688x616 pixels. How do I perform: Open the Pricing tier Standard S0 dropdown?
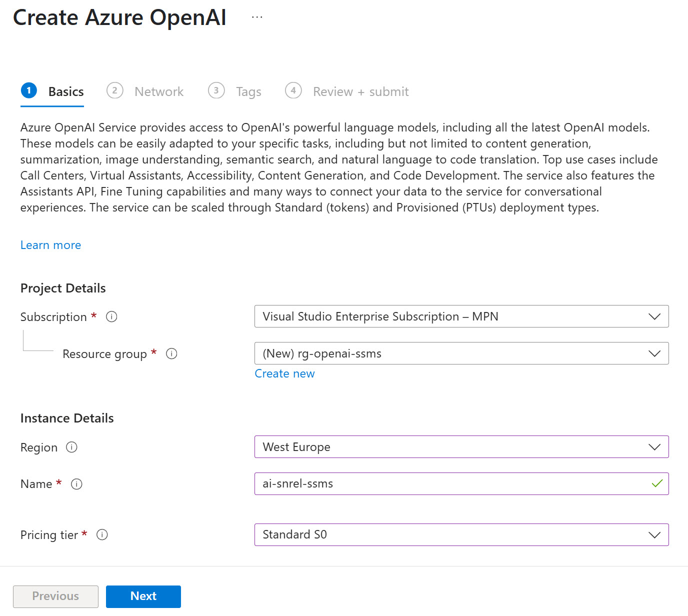point(461,534)
